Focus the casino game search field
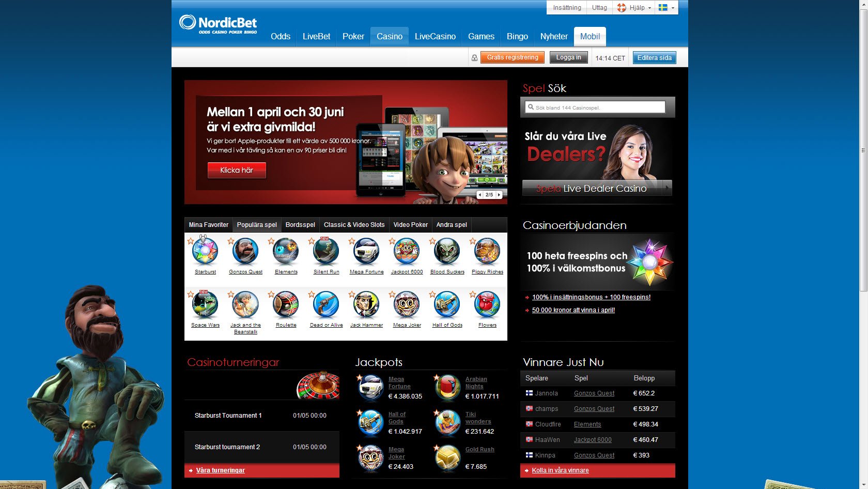Screen dimensions: 868x489 (595, 107)
